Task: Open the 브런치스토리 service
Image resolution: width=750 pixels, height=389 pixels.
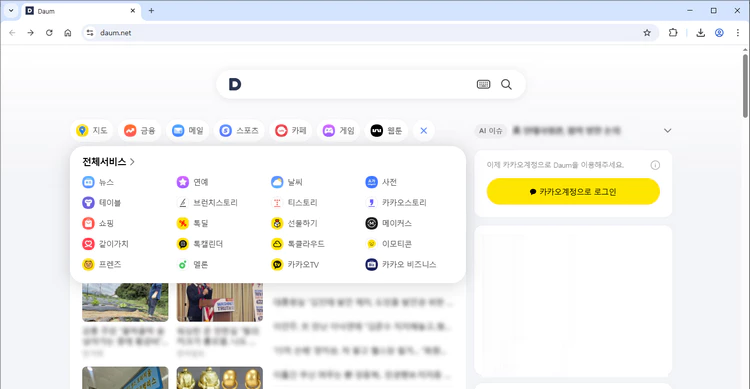Action: pyautogui.click(x=207, y=203)
